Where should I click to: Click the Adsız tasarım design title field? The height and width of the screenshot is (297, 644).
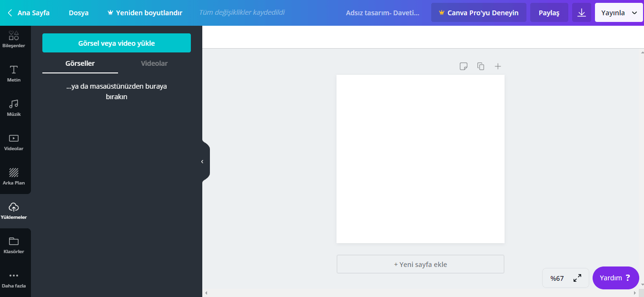coord(383,13)
